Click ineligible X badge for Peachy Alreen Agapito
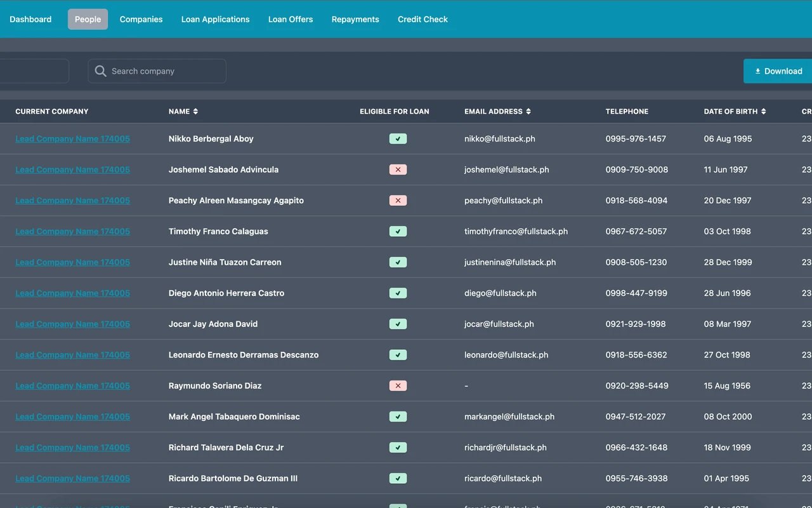This screenshot has width=812, height=508. [398, 201]
